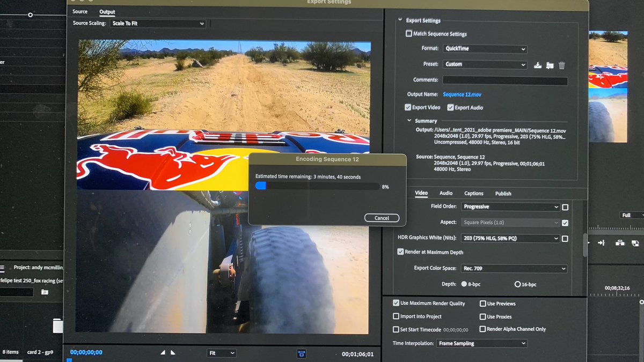Click the Lift icon in program monitor
644x362 pixels.
coord(620,243)
